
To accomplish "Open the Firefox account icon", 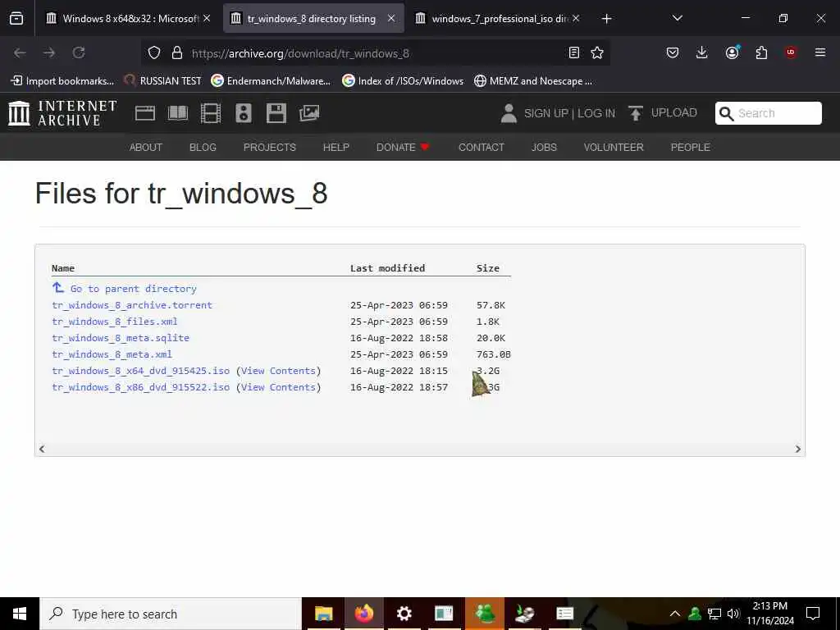I will pyautogui.click(x=732, y=52).
